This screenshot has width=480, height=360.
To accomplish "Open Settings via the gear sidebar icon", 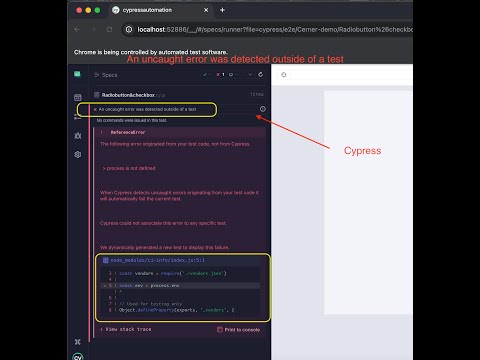I will (78, 155).
